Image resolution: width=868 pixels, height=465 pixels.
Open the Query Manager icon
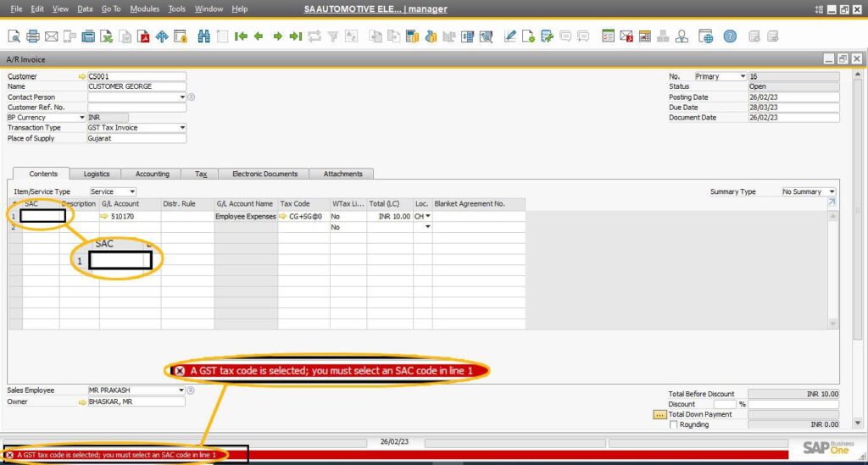(547, 36)
